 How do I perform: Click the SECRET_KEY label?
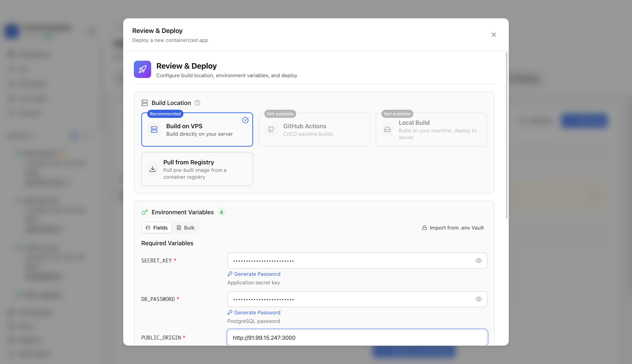(156, 261)
